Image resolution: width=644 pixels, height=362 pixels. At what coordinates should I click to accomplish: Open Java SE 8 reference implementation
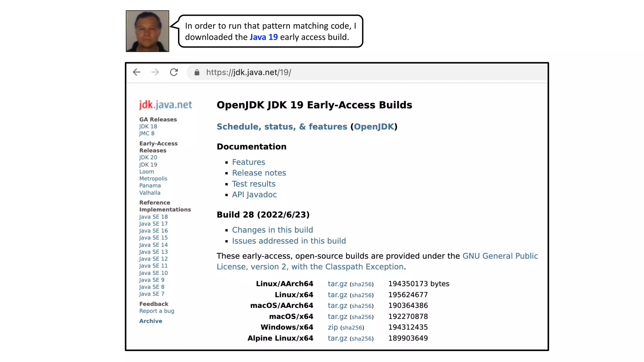click(x=152, y=287)
